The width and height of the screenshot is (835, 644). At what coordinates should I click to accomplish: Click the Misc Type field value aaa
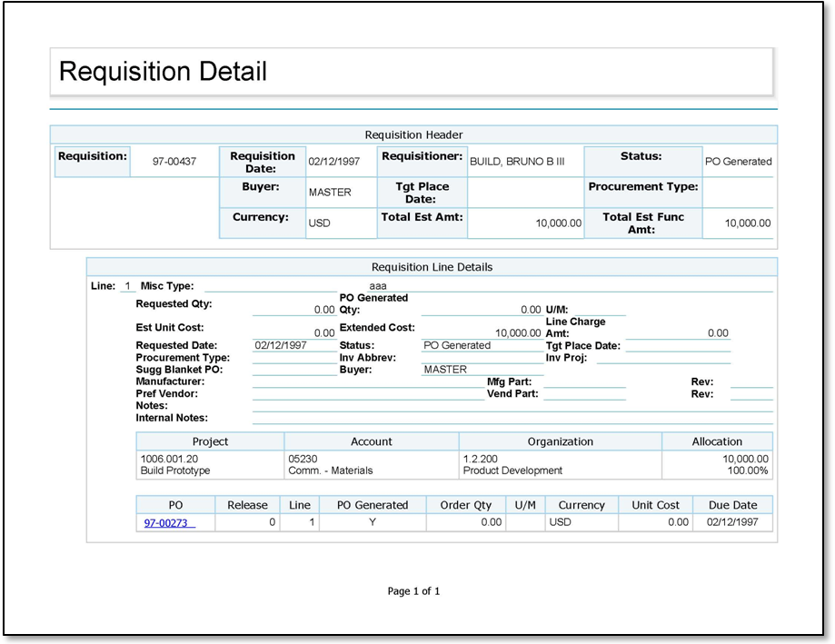click(x=377, y=286)
